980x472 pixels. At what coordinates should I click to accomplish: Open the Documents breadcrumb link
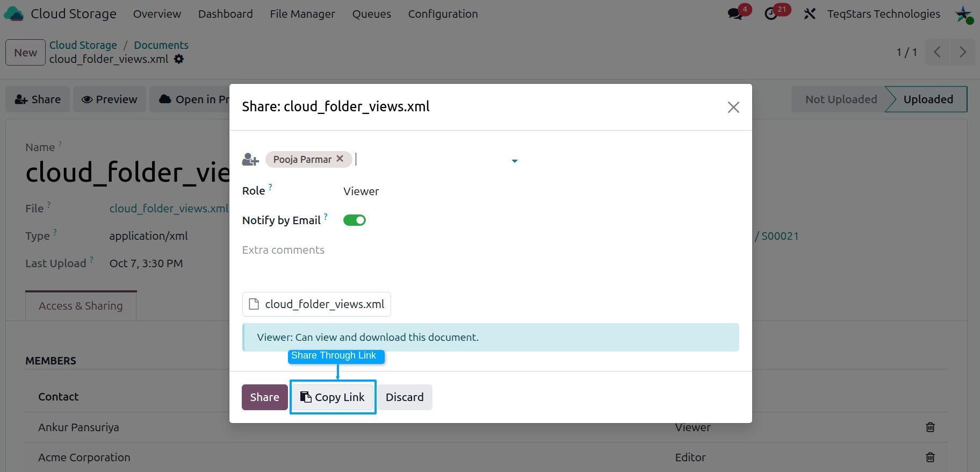pyautogui.click(x=161, y=45)
